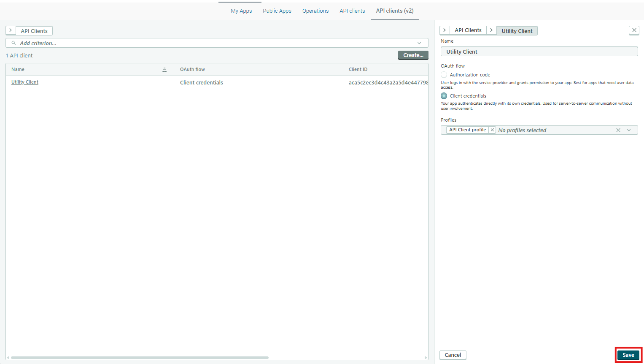
Task: Select the Client credentials OAuth flow
Action: [444, 96]
